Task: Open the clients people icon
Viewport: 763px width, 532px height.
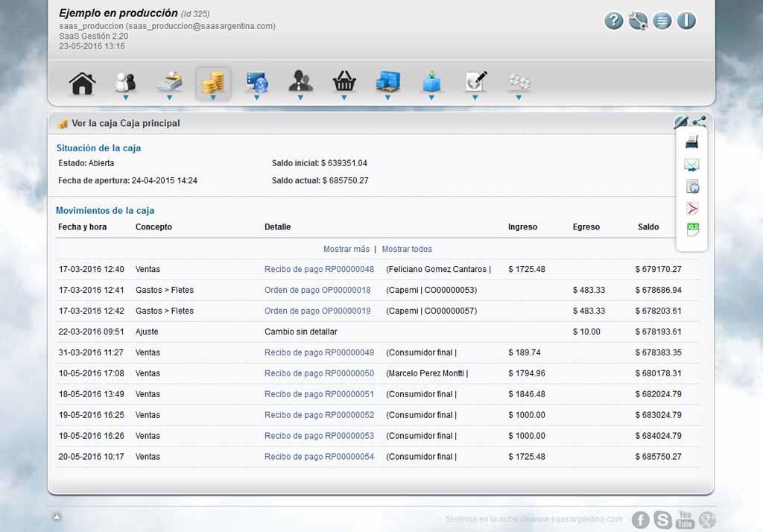Action: click(125, 82)
